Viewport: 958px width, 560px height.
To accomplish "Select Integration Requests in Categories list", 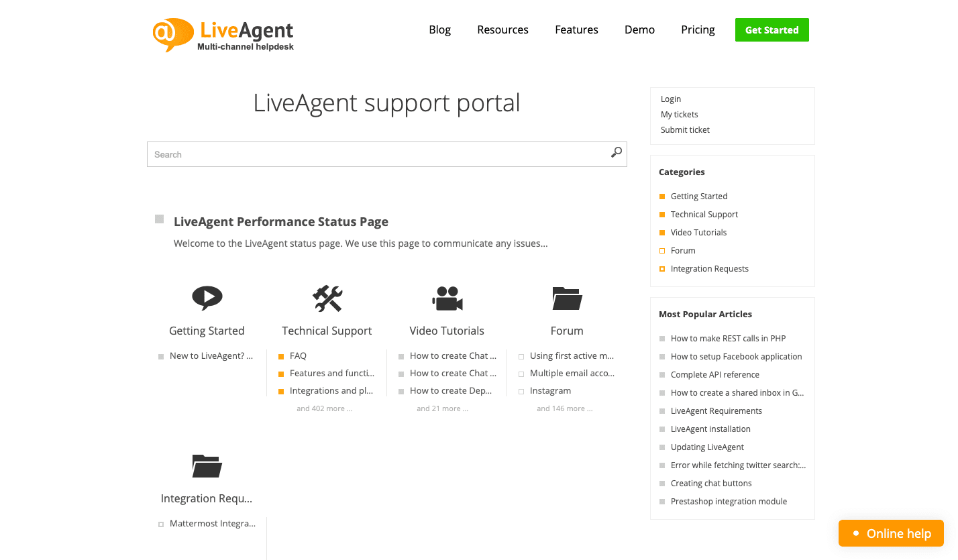I will [x=710, y=268].
